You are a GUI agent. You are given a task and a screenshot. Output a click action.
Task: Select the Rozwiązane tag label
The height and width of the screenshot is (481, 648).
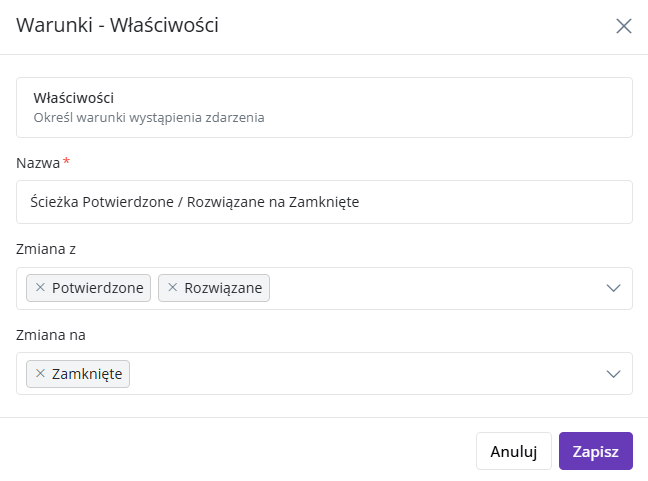[x=223, y=288]
